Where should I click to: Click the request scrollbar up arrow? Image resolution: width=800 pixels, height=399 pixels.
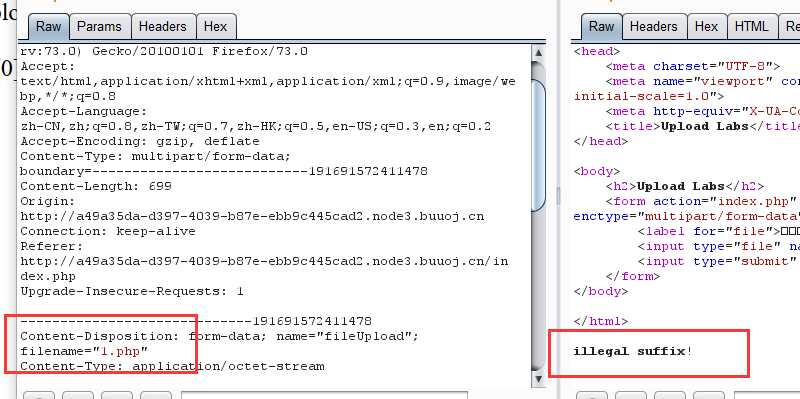point(539,53)
